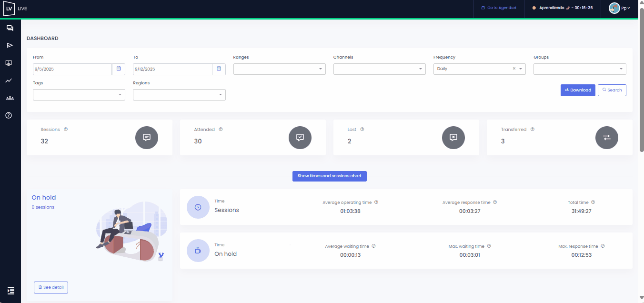Click the Attended info tooltip icon
The height and width of the screenshot is (303, 644).
(x=221, y=129)
